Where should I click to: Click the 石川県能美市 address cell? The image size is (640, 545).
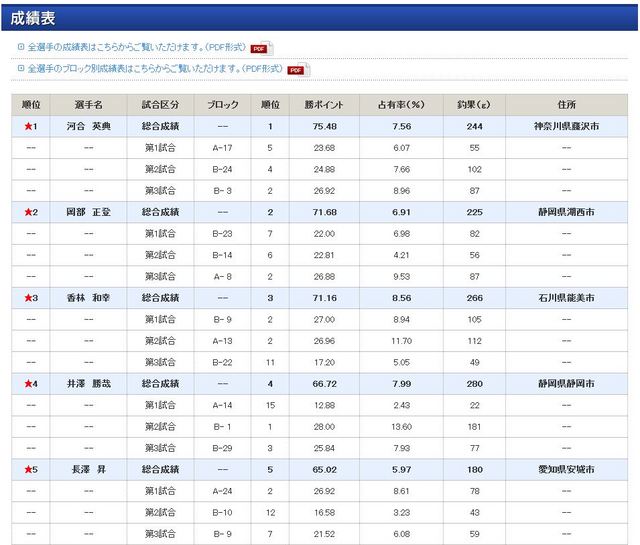click(x=566, y=299)
